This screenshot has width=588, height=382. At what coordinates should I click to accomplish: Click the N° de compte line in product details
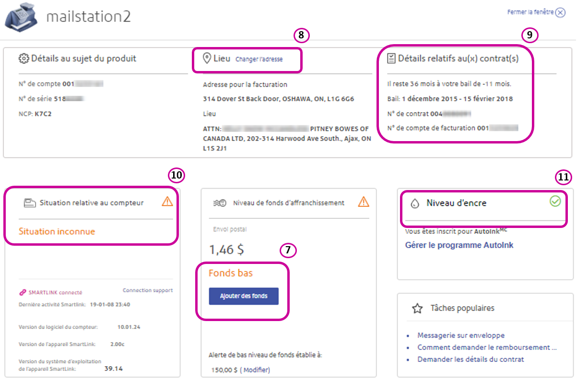(61, 84)
